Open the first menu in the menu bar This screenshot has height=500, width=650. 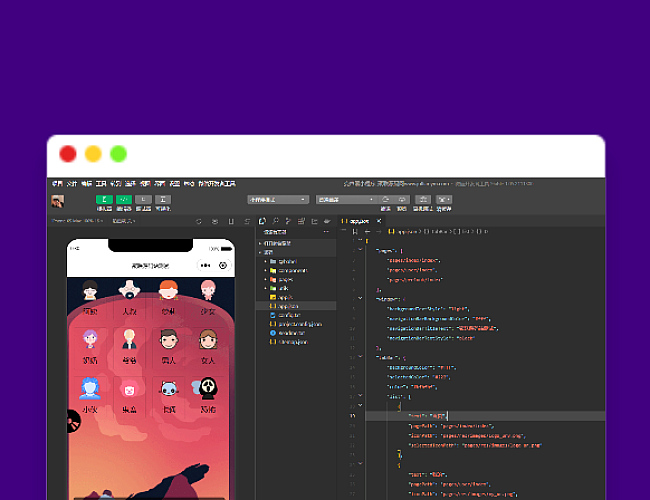(57, 184)
